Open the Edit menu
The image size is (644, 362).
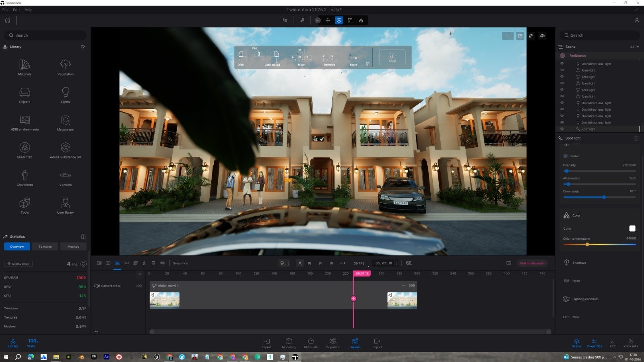tap(17, 10)
